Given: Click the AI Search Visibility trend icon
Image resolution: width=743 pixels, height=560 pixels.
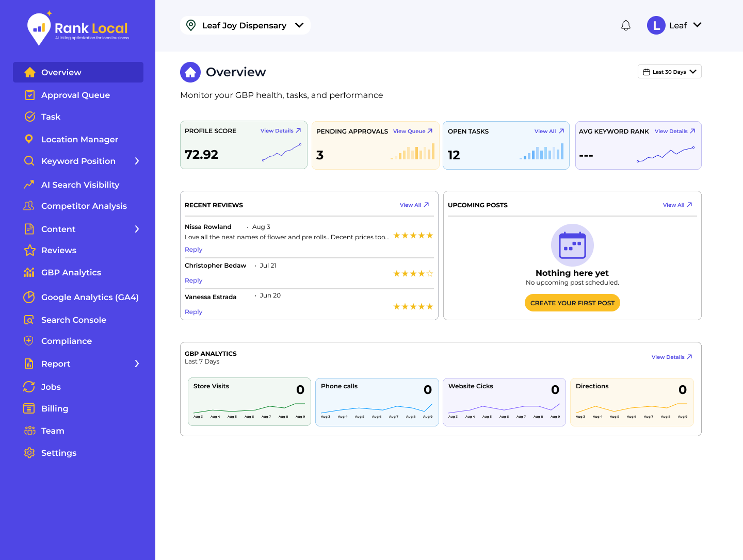Looking at the screenshot, I should (x=29, y=185).
